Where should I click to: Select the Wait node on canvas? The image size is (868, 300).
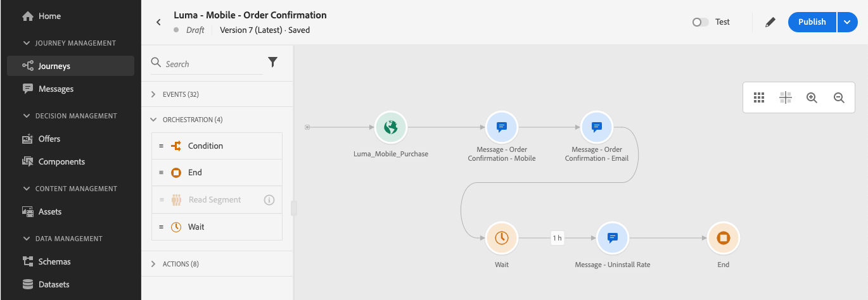click(x=502, y=238)
